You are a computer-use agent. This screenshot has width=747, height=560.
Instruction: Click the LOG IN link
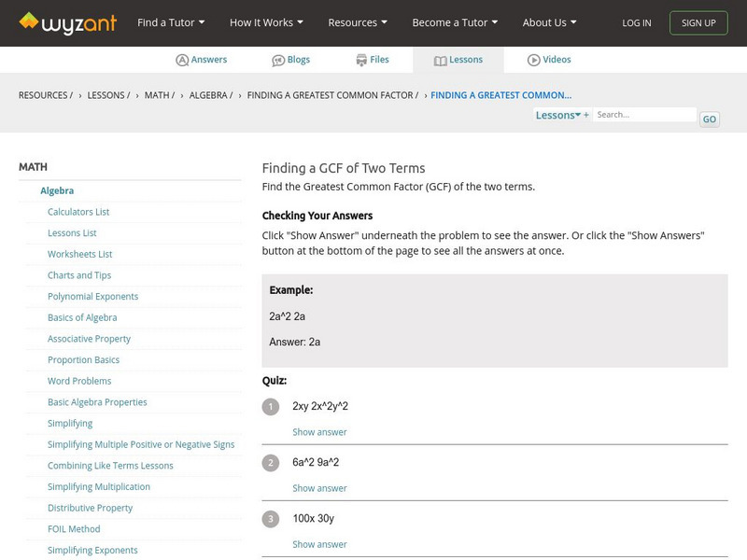(x=637, y=23)
